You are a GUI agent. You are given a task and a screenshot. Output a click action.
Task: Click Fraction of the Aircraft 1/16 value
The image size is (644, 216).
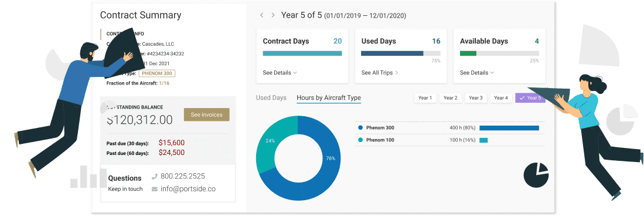click(164, 83)
